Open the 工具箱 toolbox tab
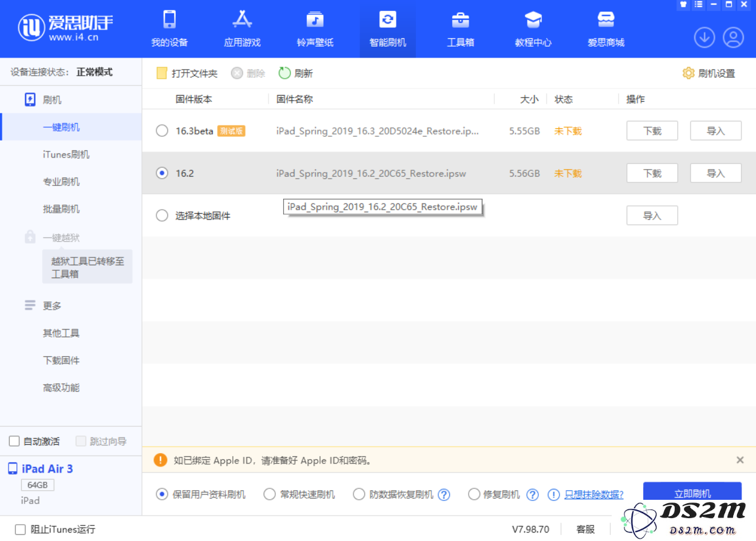 click(460, 29)
